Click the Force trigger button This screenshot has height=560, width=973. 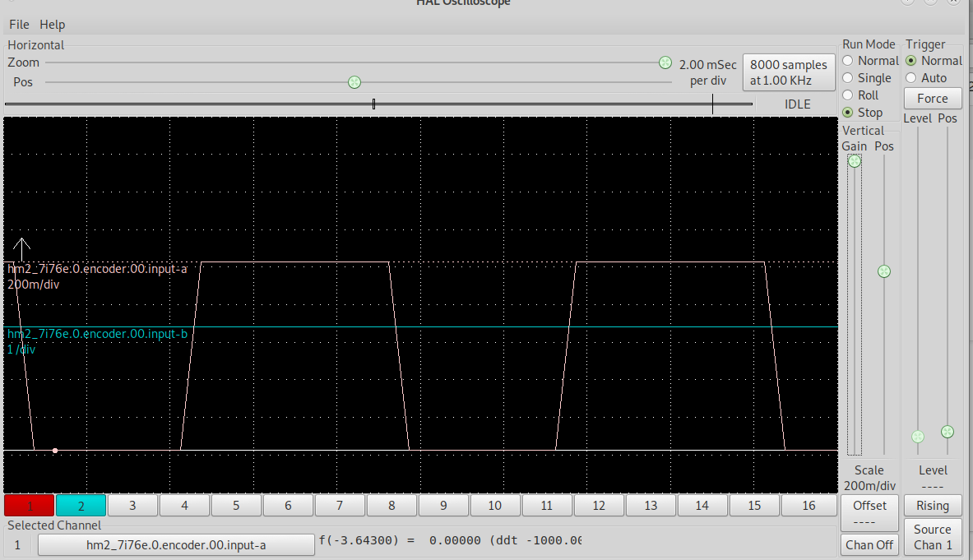coord(933,99)
